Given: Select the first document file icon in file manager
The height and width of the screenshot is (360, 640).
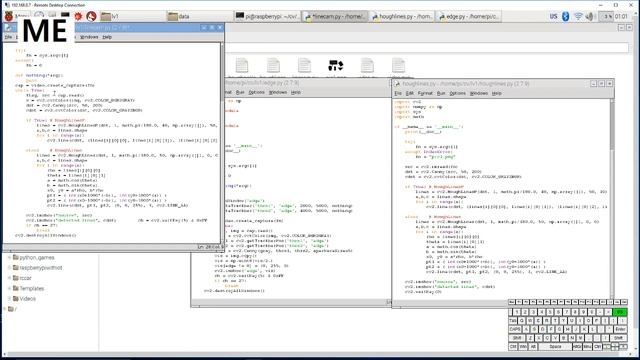Looking at the screenshot, I should (242, 65).
